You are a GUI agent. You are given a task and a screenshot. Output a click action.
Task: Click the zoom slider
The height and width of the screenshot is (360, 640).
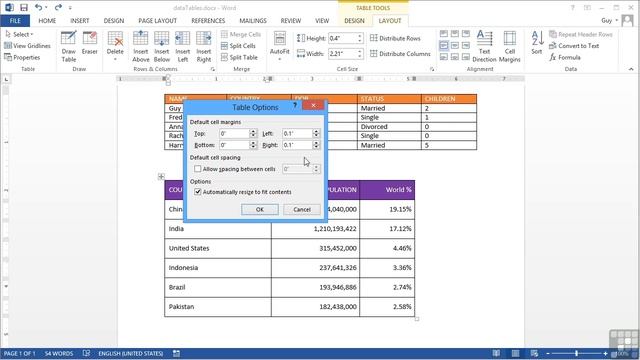(576, 353)
